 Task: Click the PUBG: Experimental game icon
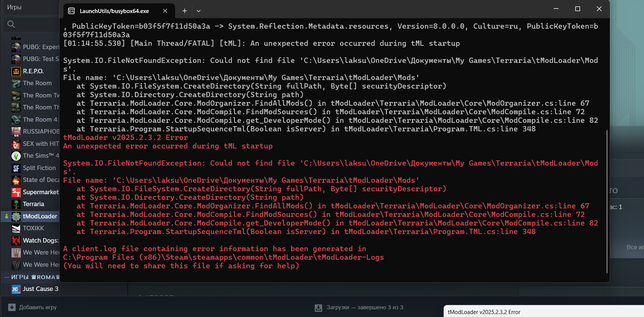tap(16, 47)
